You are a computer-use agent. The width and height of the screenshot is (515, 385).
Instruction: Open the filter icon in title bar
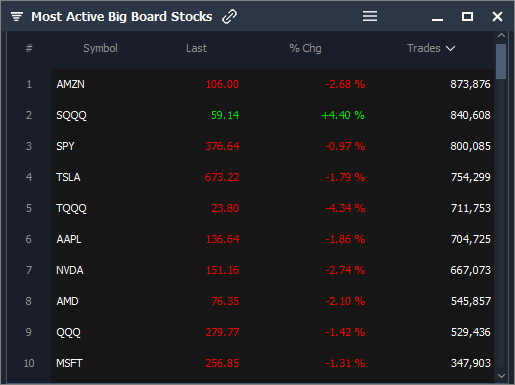coord(17,16)
